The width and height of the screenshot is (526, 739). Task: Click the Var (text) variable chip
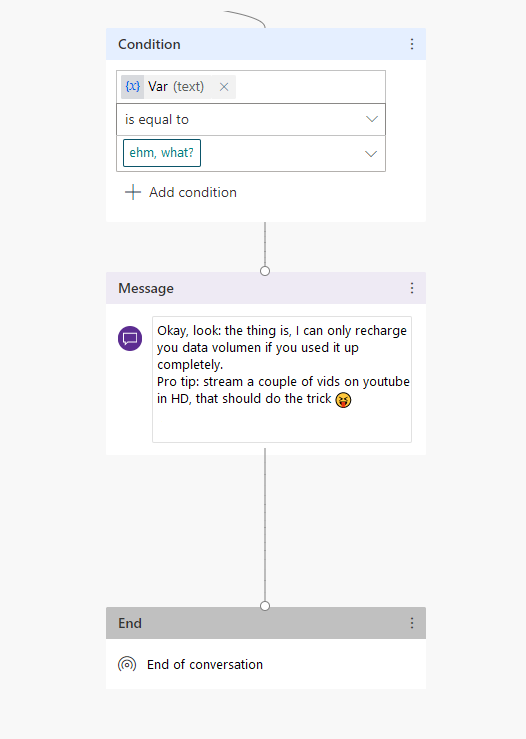coord(178,87)
